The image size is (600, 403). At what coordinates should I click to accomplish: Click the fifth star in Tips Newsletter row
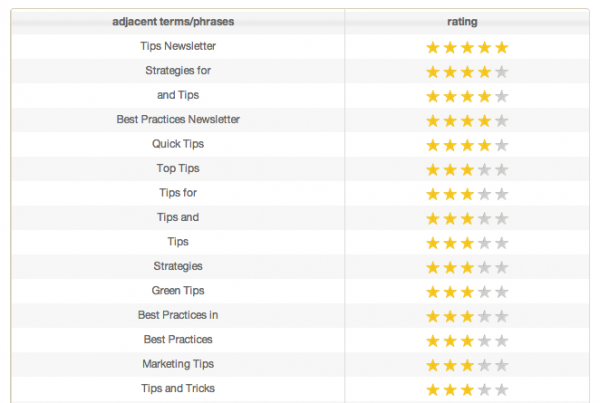tap(501, 47)
